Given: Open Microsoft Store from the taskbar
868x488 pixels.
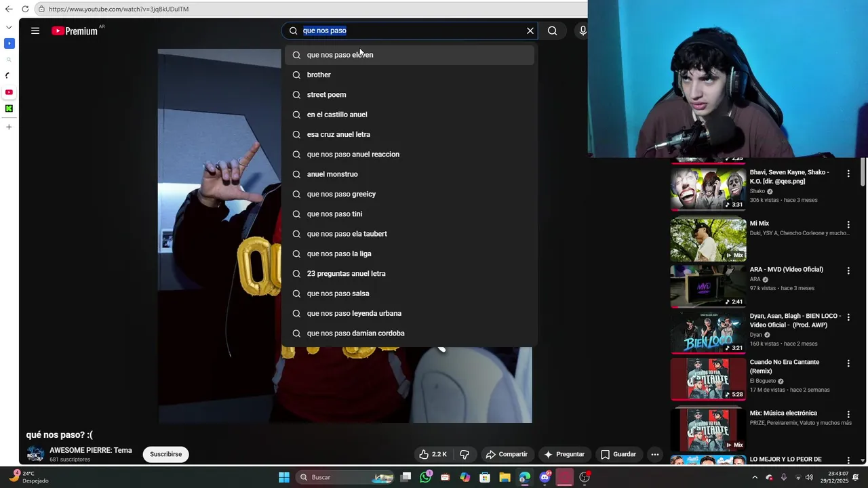Looking at the screenshot, I should pos(485,477).
